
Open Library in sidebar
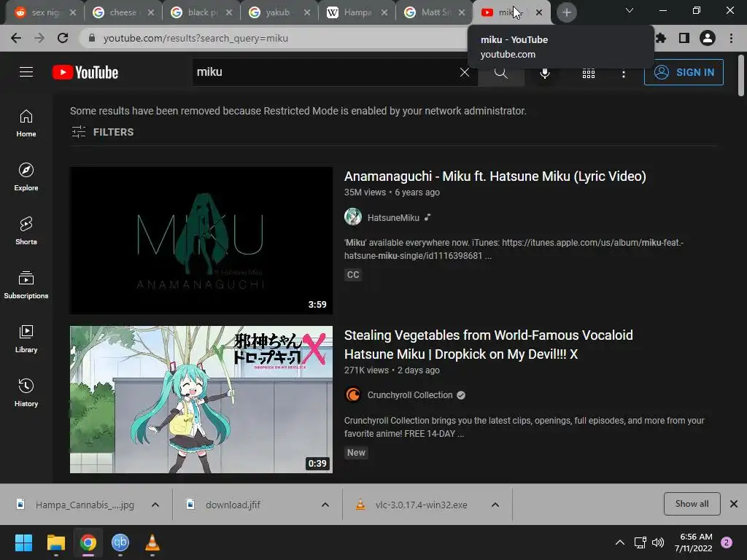point(26,338)
